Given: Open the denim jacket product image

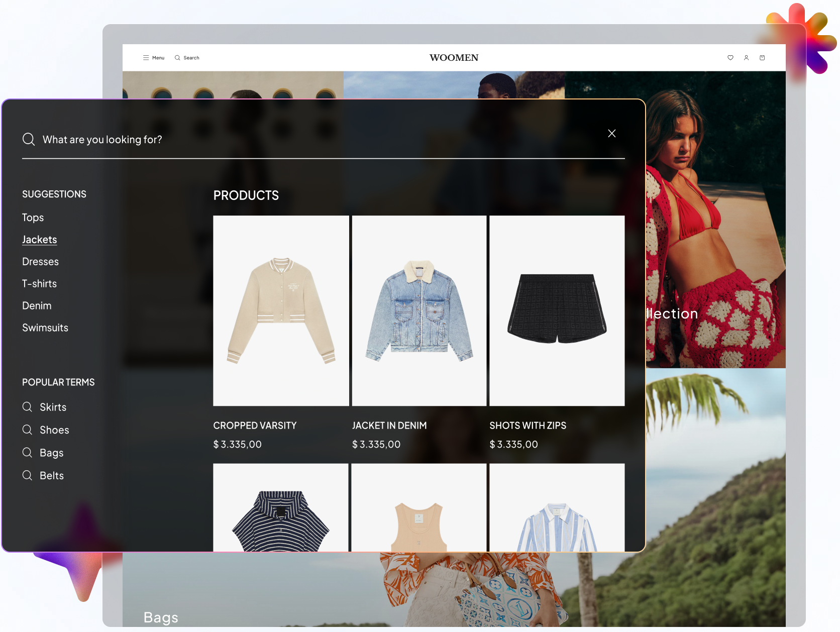Looking at the screenshot, I should click(x=419, y=310).
